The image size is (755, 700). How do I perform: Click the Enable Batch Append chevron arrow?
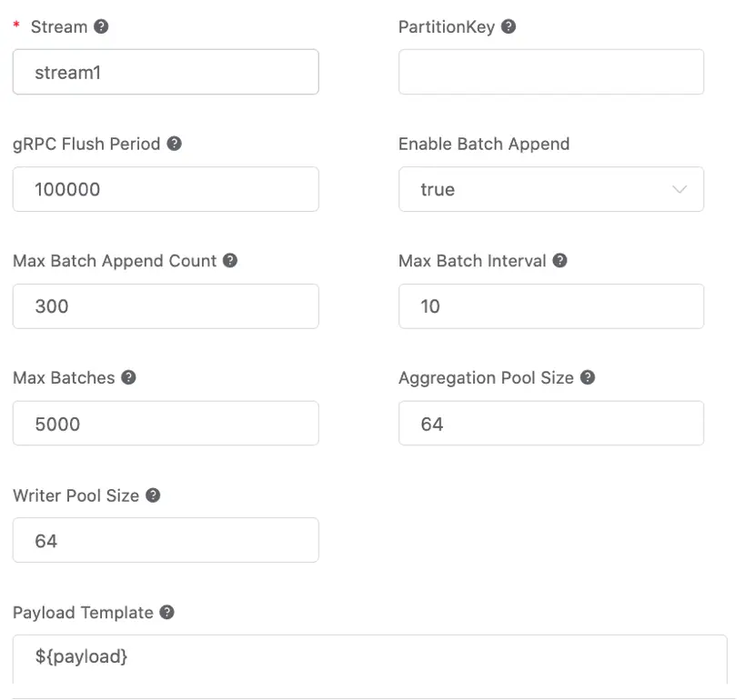(679, 189)
